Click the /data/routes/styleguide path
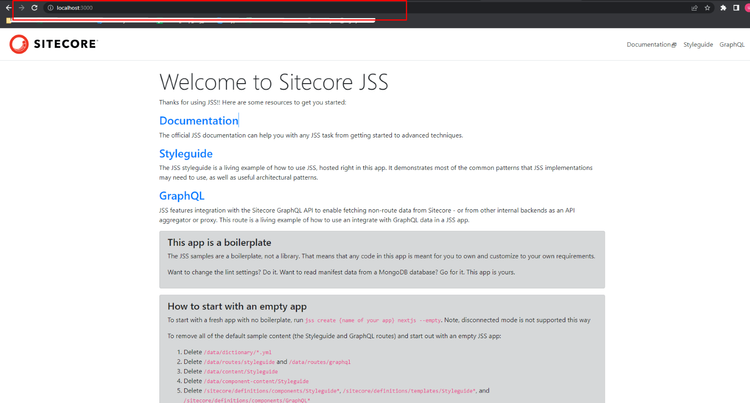The height and width of the screenshot is (403, 750). [x=239, y=362]
